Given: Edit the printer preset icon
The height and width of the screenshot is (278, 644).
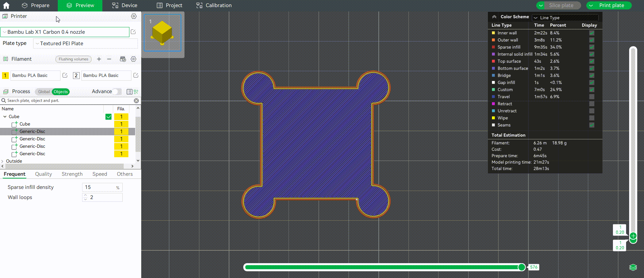Looking at the screenshot, I should coord(133,32).
